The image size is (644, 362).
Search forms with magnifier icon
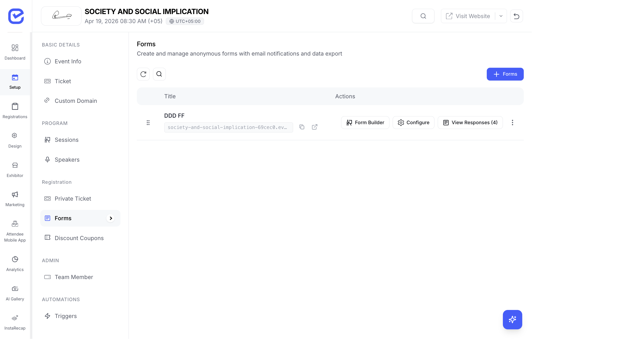(159, 74)
